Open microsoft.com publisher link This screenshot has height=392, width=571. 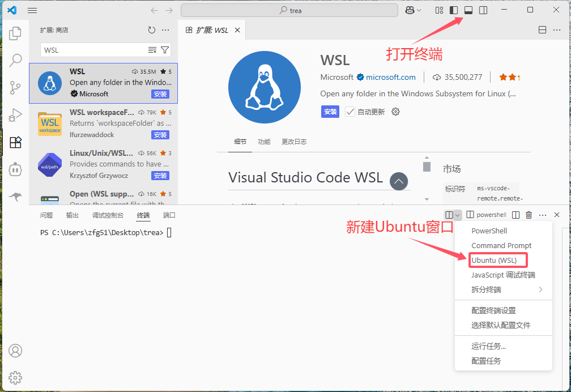point(391,77)
